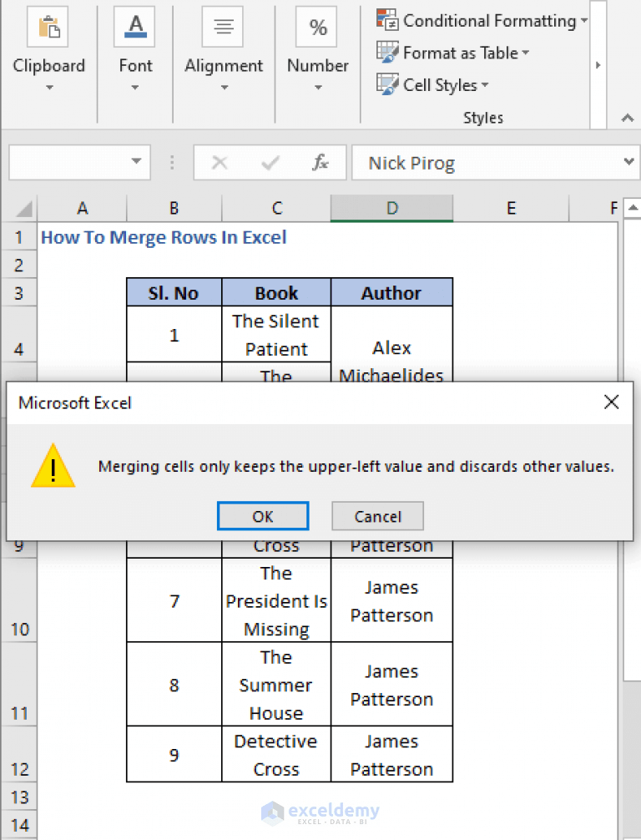Screen dimensions: 641x840
Task: Open the Alignment group icon
Action: (223, 27)
